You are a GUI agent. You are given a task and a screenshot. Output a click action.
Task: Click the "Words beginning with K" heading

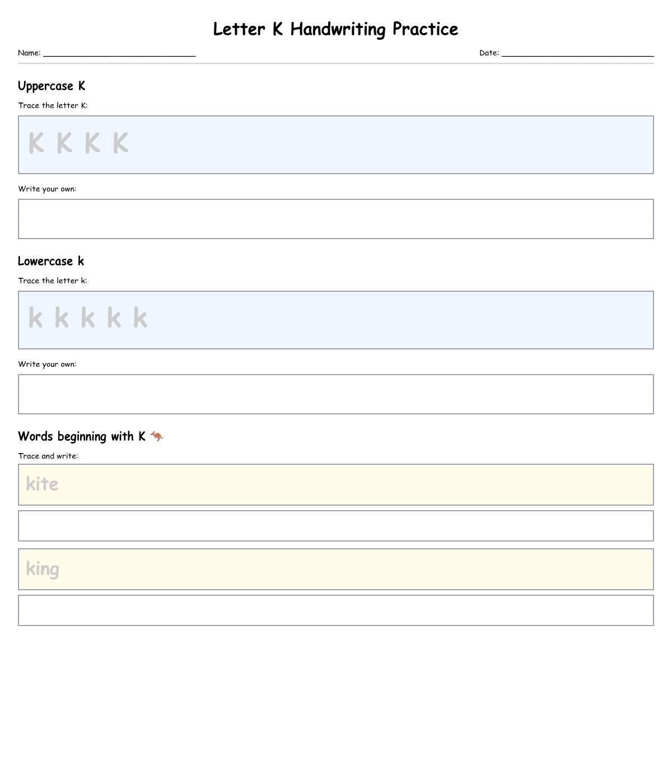pyautogui.click(x=82, y=437)
